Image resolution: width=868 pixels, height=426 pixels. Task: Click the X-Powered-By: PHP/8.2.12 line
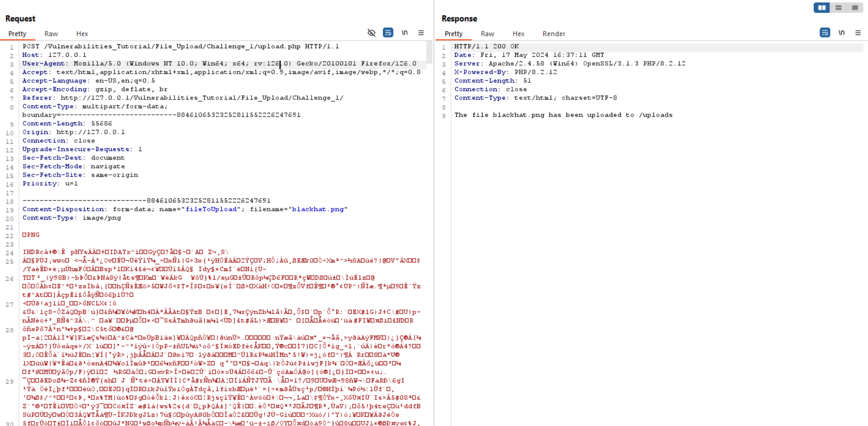point(506,72)
